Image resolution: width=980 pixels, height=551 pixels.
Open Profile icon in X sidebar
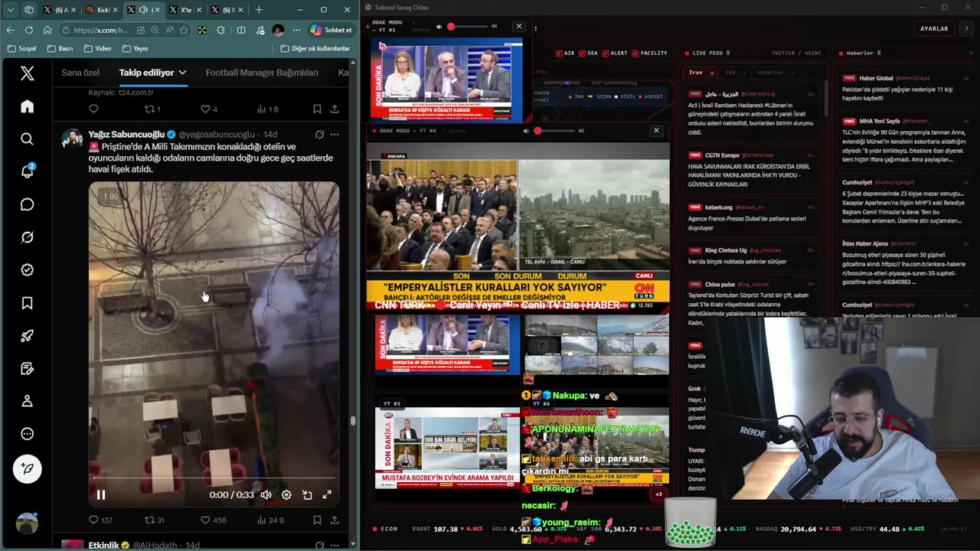tap(27, 401)
